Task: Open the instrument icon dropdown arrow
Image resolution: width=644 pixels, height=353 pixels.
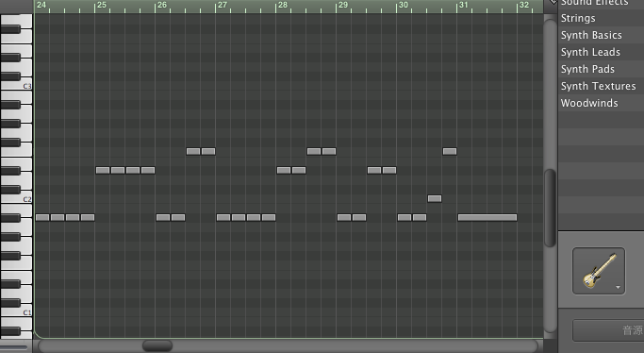Action: [618, 287]
